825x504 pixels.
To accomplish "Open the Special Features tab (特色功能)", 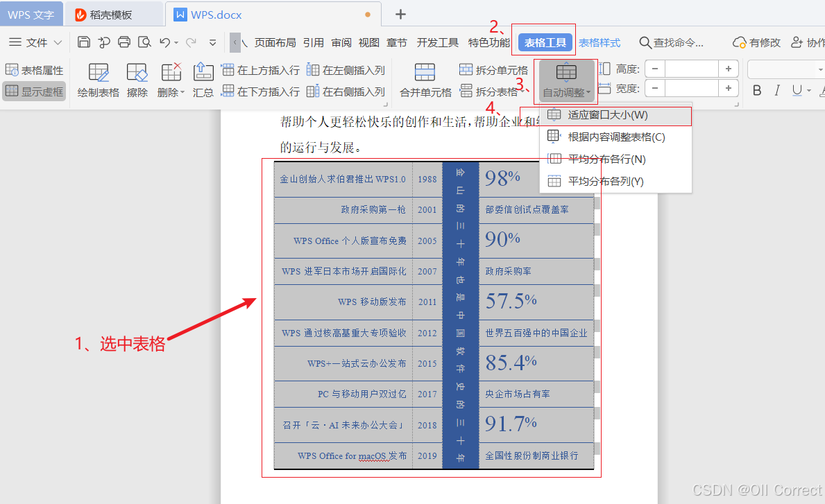I will (x=488, y=42).
